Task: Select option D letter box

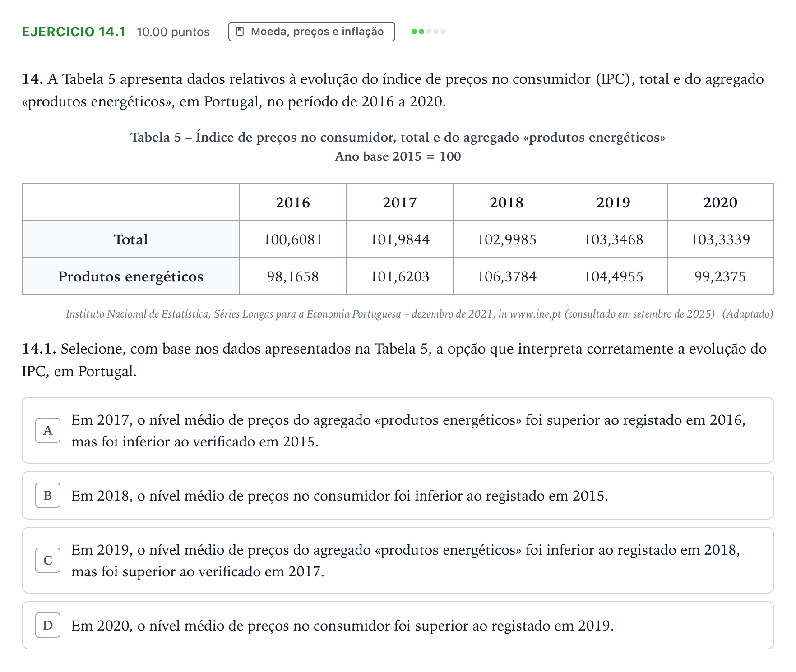Action: [48, 625]
